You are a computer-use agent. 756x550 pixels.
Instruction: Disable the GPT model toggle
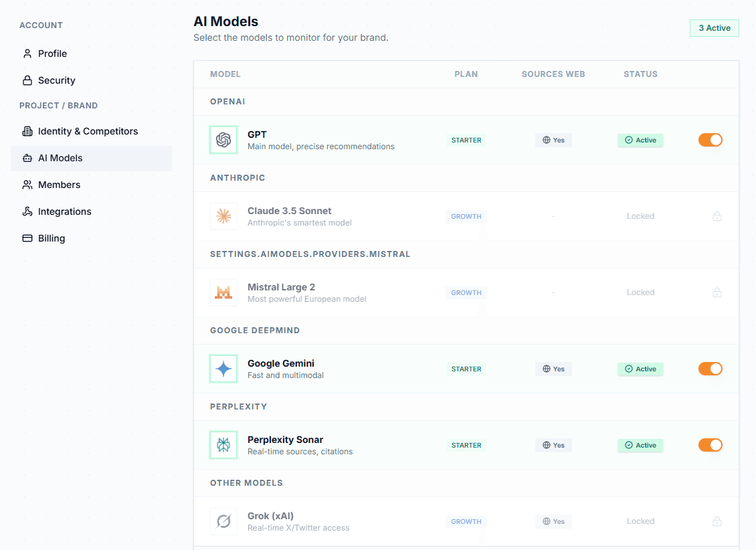pos(710,140)
